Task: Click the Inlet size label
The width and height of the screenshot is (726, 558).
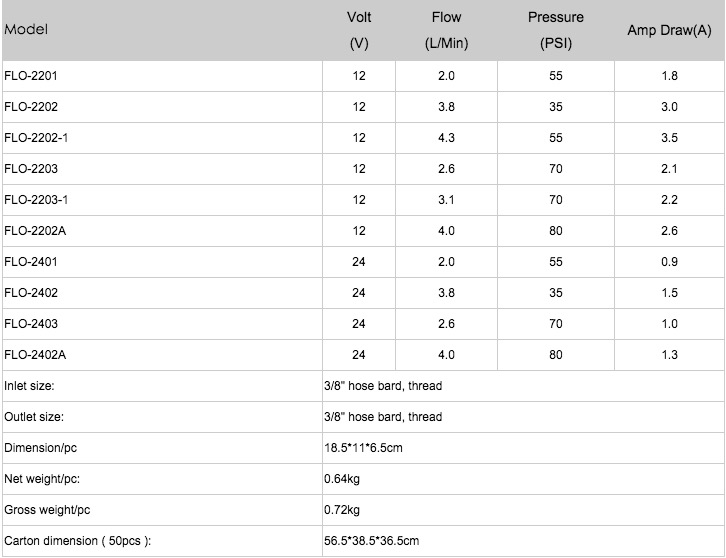Action: click(x=29, y=386)
